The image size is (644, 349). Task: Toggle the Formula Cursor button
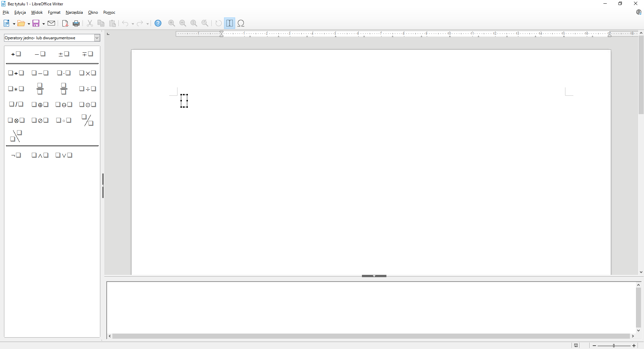pyautogui.click(x=230, y=23)
